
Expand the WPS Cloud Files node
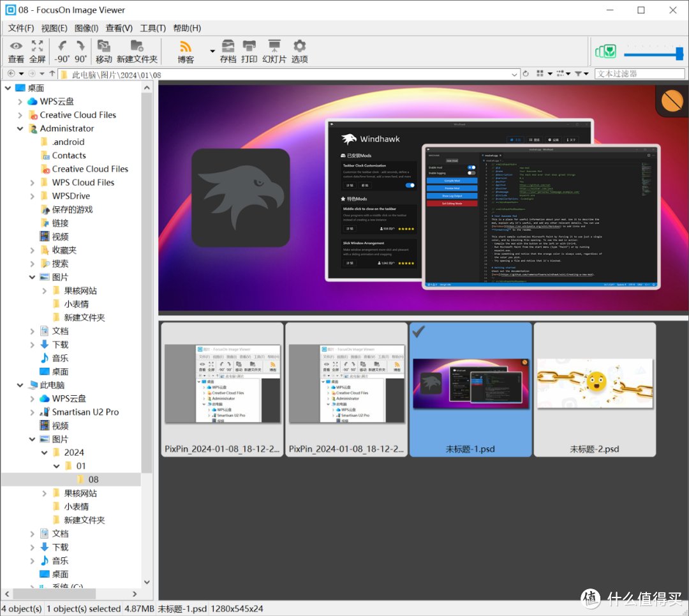(32, 183)
